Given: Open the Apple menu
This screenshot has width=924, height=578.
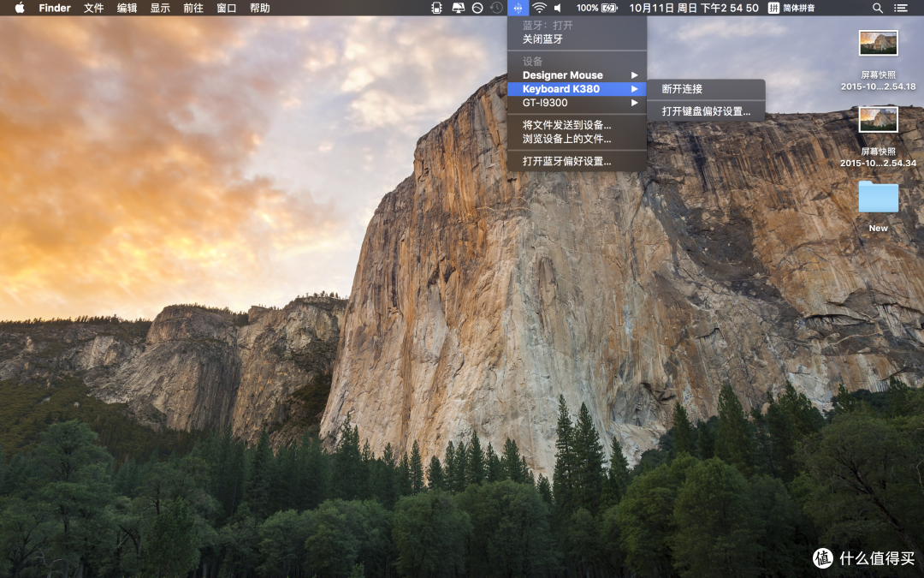Looking at the screenshot, I should point(20,8).
